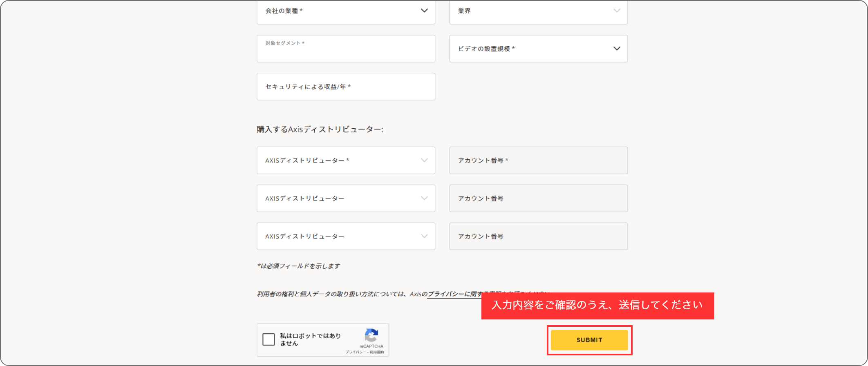
Task: Click the 購入するAxisディストリビューター heading
Action: [x=320, y=129]
